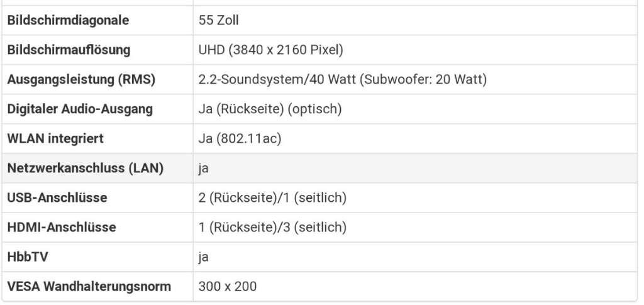Click the VESA Wandhalterungsnorm label
The width and height of the screenshot is (644, 305).
point(89,287)
